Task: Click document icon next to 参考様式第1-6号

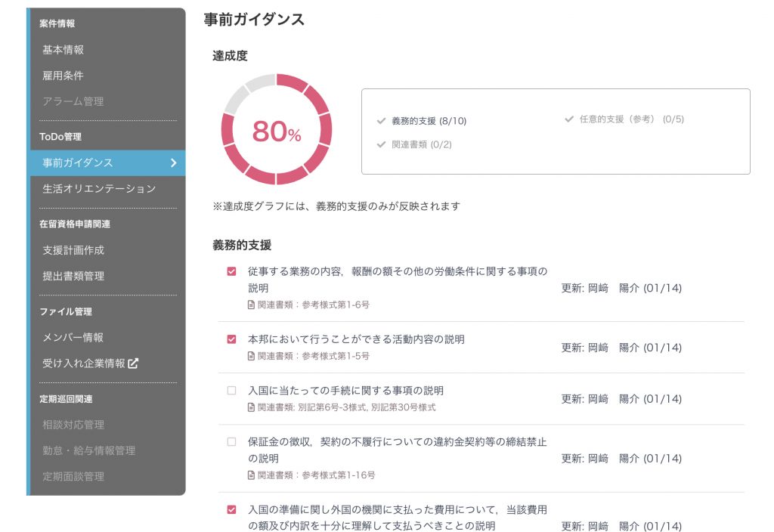Action: click(x=252, y=305)
